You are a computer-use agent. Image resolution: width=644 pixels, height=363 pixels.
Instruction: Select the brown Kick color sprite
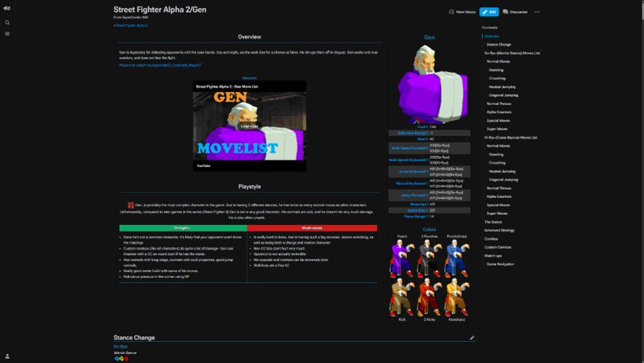point(402,297)
